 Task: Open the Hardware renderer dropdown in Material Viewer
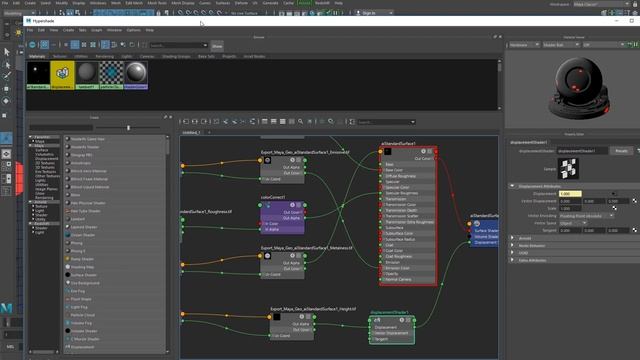pos(524,45)
